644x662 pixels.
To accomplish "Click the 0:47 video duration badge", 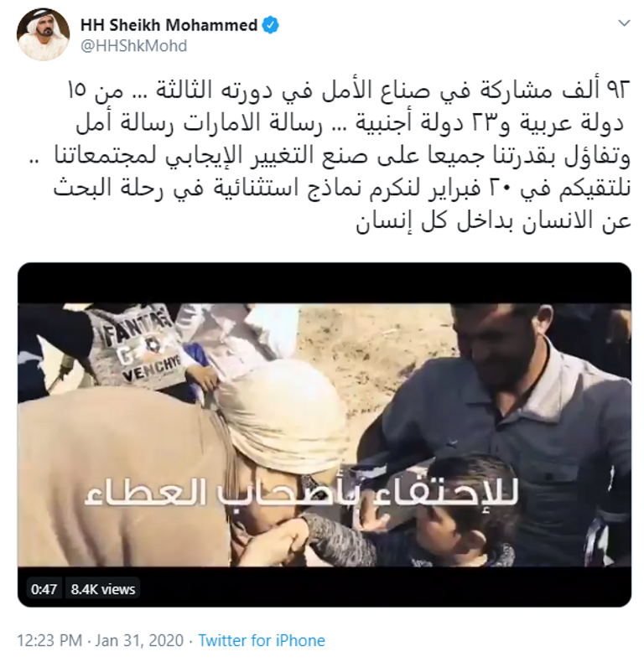I will (x=44, y=589).
